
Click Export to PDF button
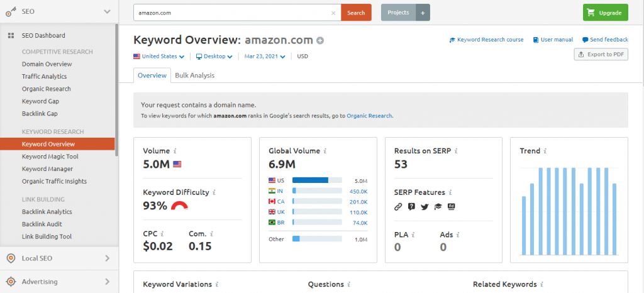point(601,54)
